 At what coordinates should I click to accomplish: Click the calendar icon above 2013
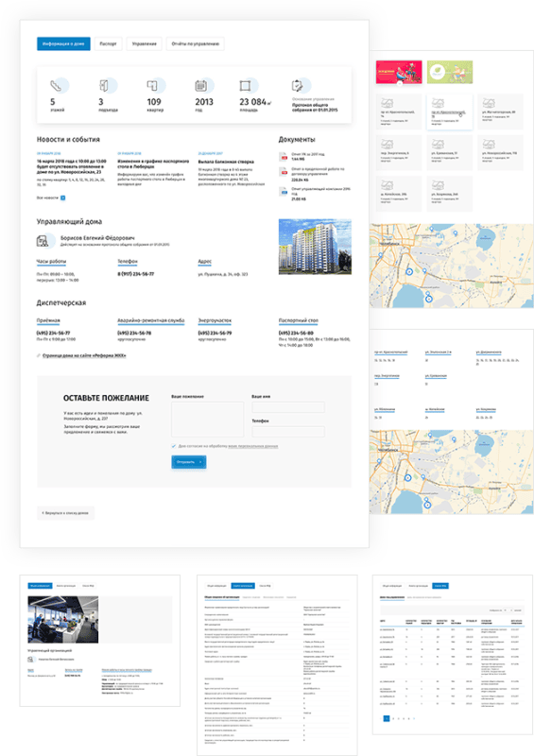(x=200, y=86)
